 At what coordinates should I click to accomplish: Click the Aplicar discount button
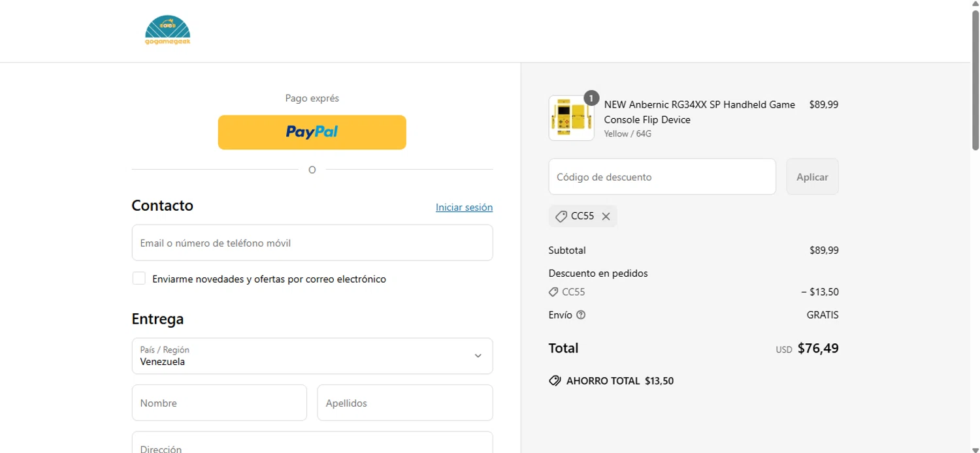click(x=812, y=177)
